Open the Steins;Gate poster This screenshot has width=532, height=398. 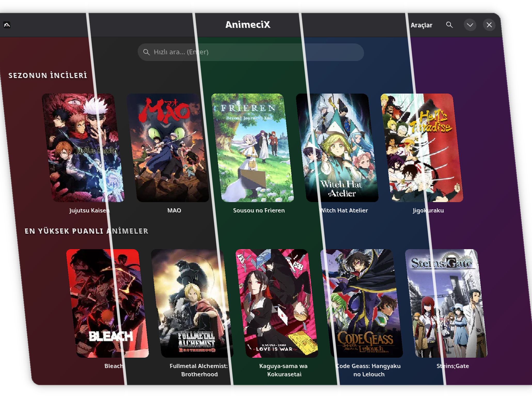point(447,303)
